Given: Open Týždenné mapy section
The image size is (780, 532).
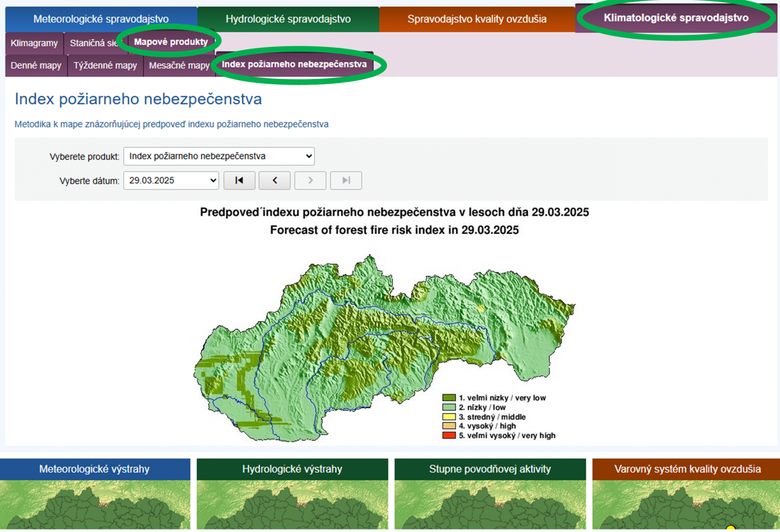Looking at the screenshot, I should (x=105, y=65).
